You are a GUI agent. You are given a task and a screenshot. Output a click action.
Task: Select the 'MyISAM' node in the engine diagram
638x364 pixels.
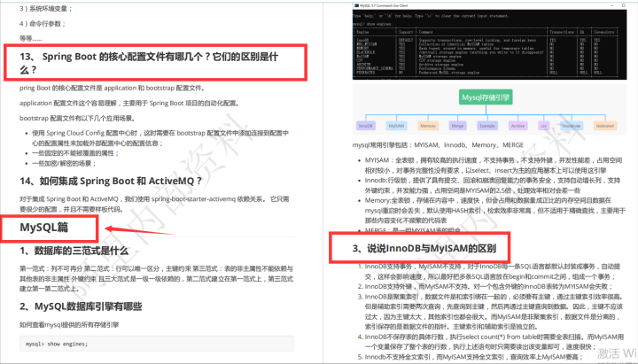pyautogui.click(x=396, y=126)
